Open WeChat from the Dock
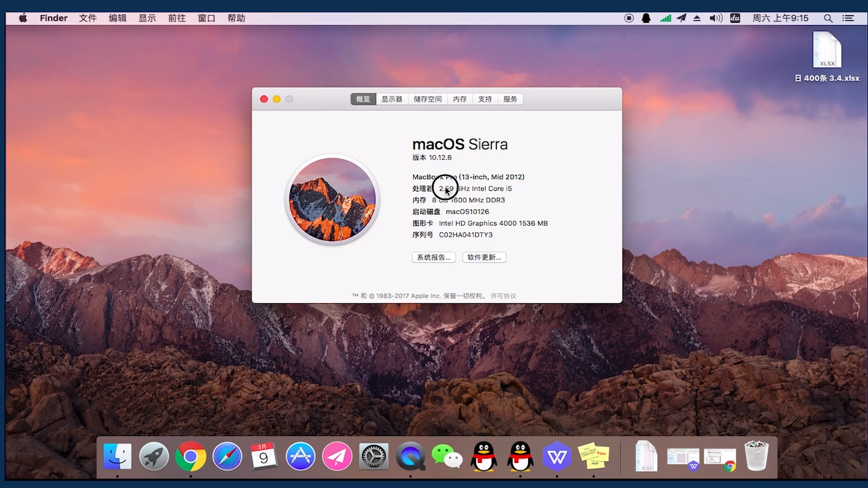This screenshot has height=488, width=868. pos(447,457)
